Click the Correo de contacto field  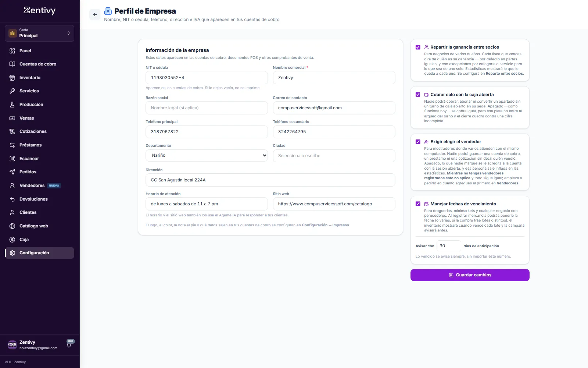pyautogui.click(x=334, y=108)
